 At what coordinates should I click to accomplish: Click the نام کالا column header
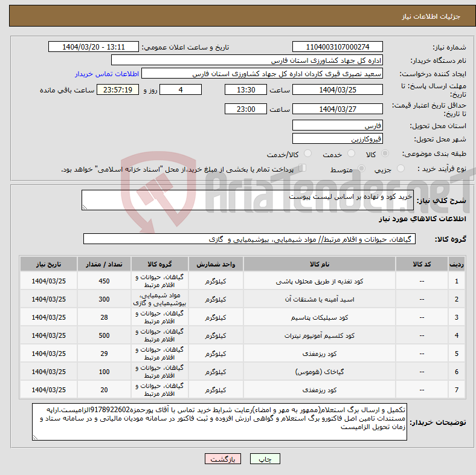click(320, 264)
